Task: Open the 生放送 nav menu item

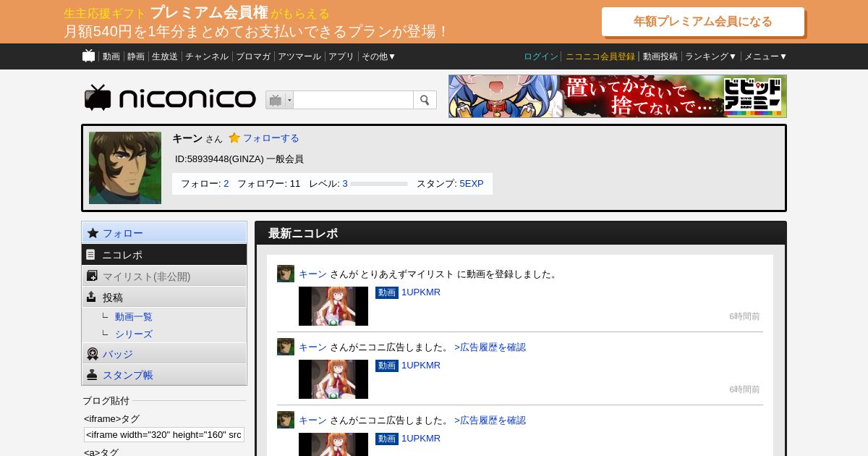Action: [165, 56]
